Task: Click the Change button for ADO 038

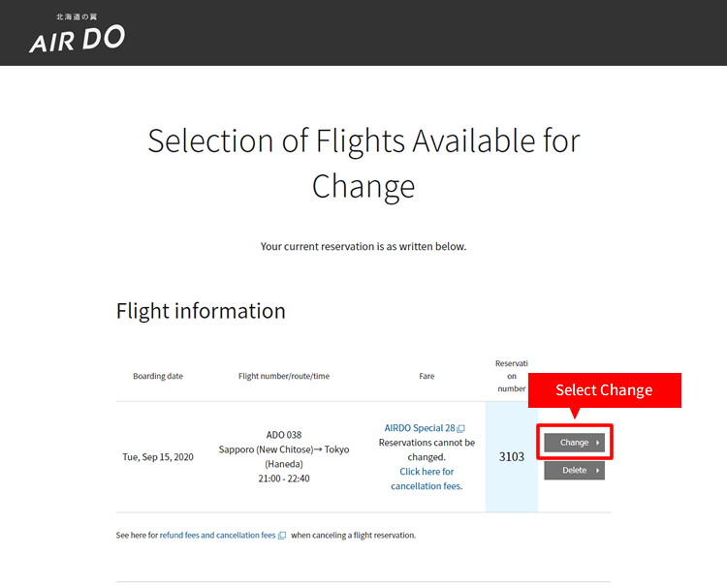Action: point(574,443)
